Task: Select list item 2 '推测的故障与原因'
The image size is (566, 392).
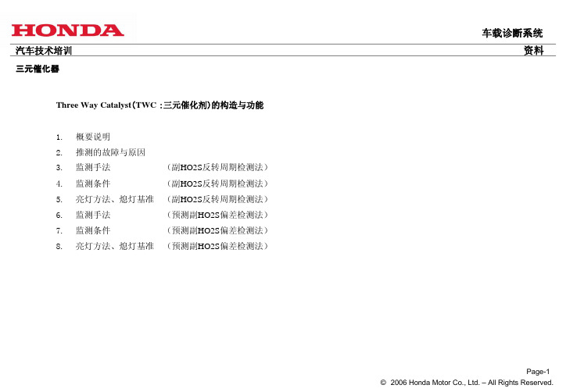Action: (x=110, y=152)
